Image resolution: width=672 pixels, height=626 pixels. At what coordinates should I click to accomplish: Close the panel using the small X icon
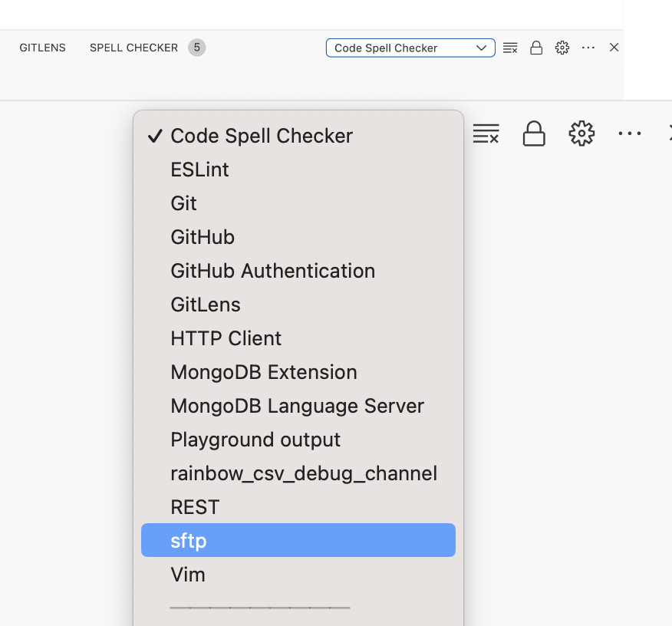614,48
